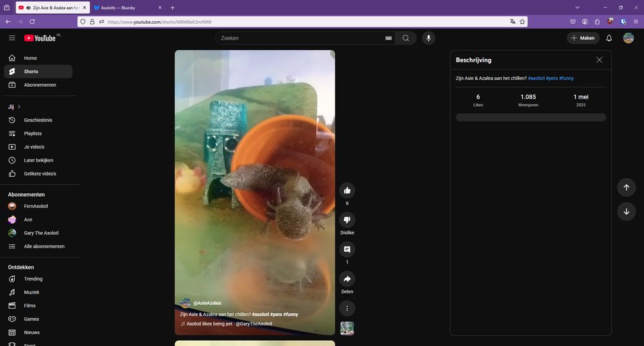Show site security lock info

click(92, 22)
